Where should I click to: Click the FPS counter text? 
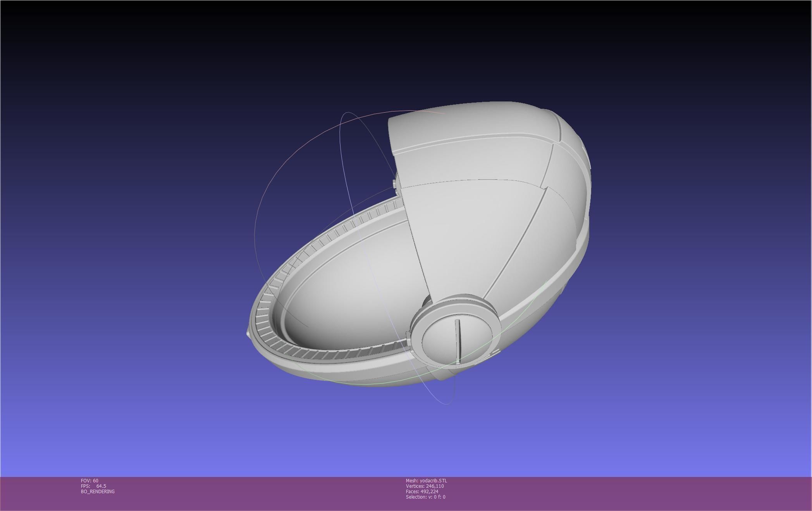pyautogui.click(x=93, y=486)
